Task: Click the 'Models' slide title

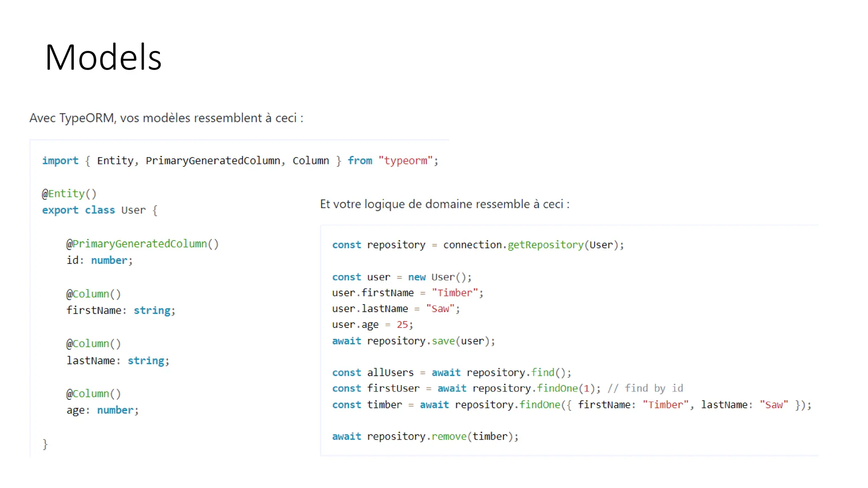Action: pyautogui.click(x=103, y=57)
